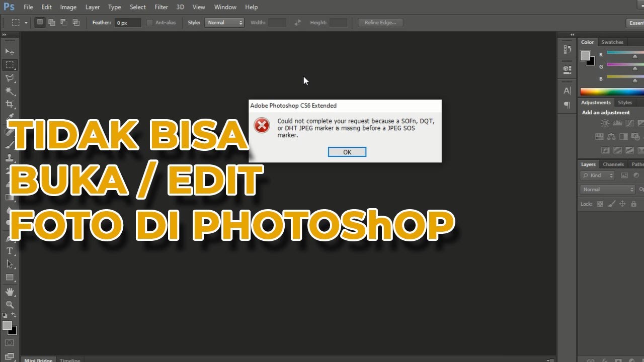The width and height of the screenshot is (644, 362).
Task: Select the Rectangle shape tool
Action: [10, 278]
